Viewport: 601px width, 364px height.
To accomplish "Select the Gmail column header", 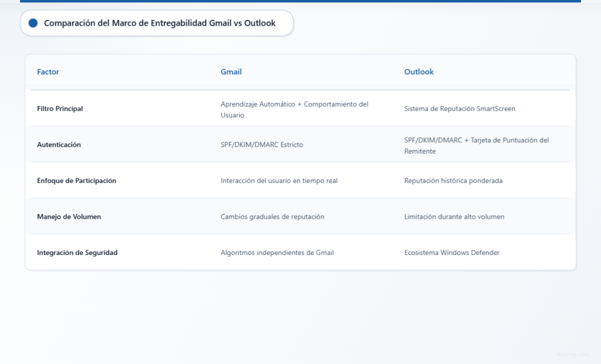I will coord(231,72).
